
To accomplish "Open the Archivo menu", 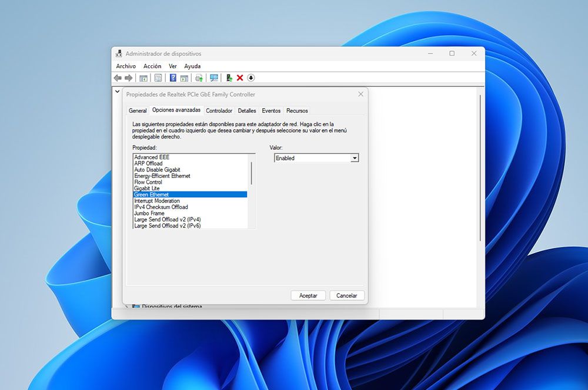I will point(126,66).
